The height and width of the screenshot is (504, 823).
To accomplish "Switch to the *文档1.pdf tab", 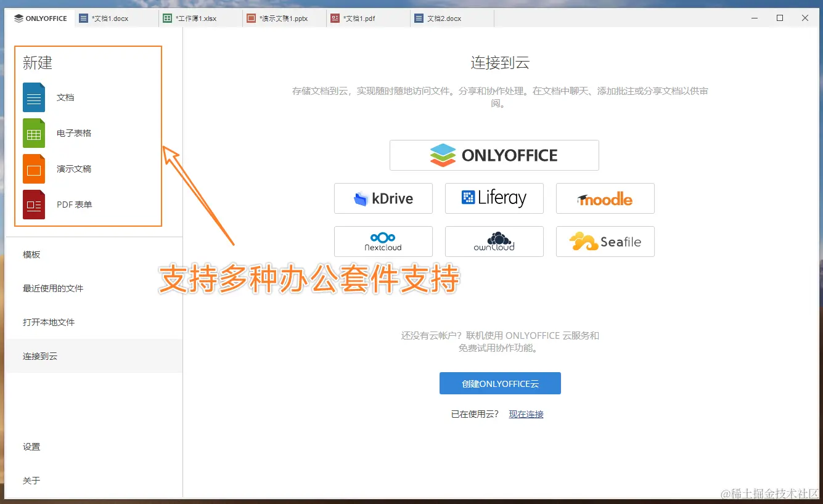I will (368, 18).
